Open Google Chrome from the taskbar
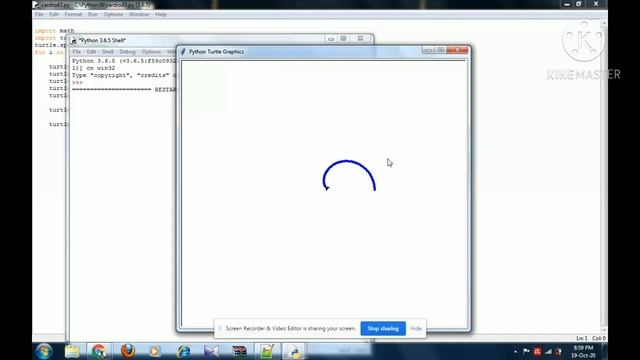The width and height of the screenshot is (640, 360). point(99,351)
